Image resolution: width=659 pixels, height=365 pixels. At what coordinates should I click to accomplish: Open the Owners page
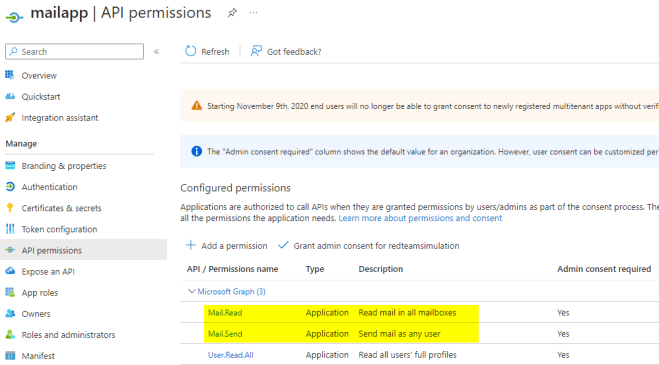tap(36, 314)
